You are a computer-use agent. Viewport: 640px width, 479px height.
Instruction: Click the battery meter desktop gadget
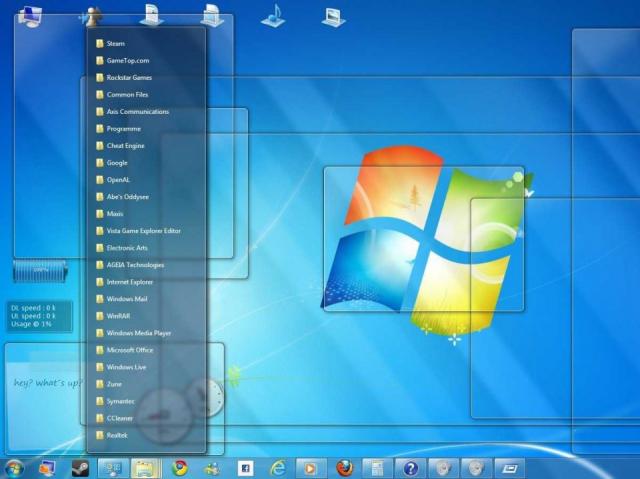point(40,271)
